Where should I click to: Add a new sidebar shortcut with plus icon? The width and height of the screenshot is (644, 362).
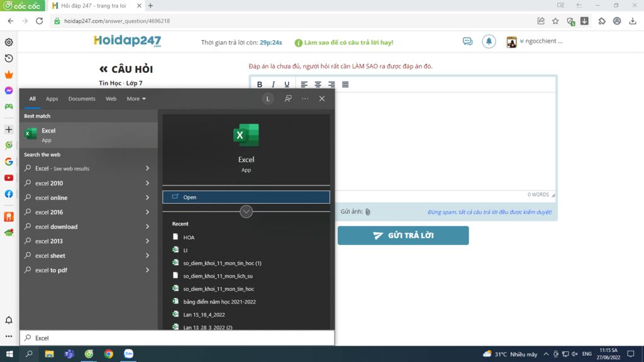(9, 129)
